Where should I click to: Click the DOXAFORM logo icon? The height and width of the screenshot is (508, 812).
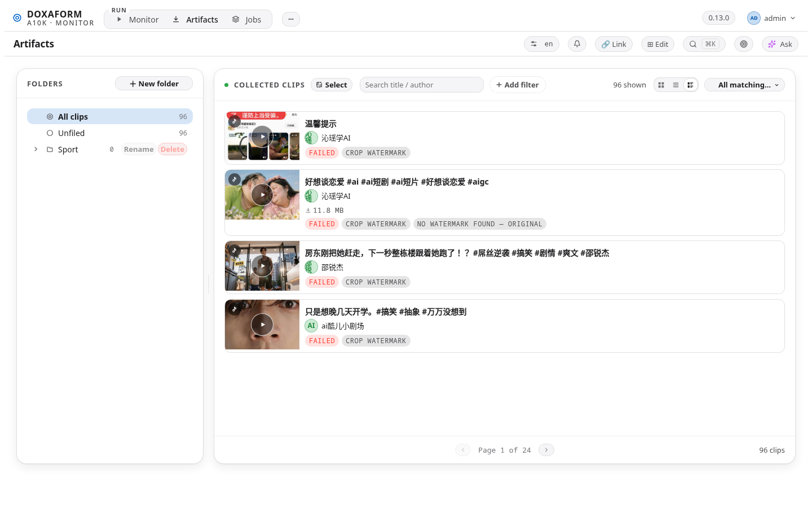point(17,18)
